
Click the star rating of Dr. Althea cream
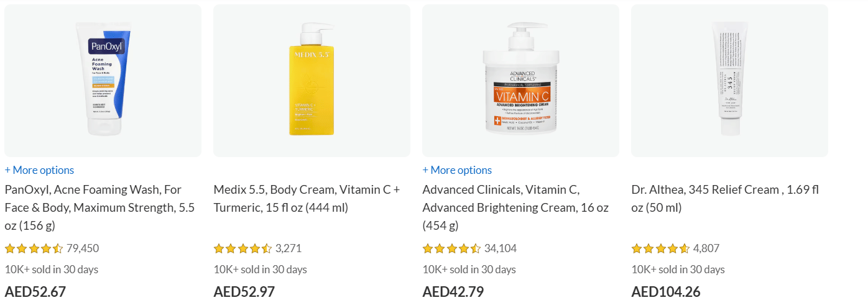tap(660, 249)
